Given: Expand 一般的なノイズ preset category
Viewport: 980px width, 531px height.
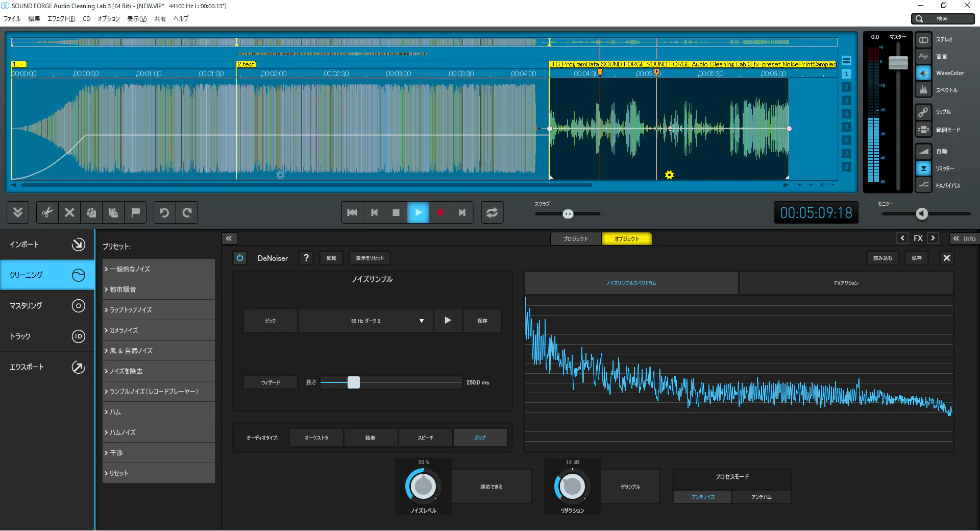Looking at the screenshot, I should pyautogui.click(x=159, y=269).
